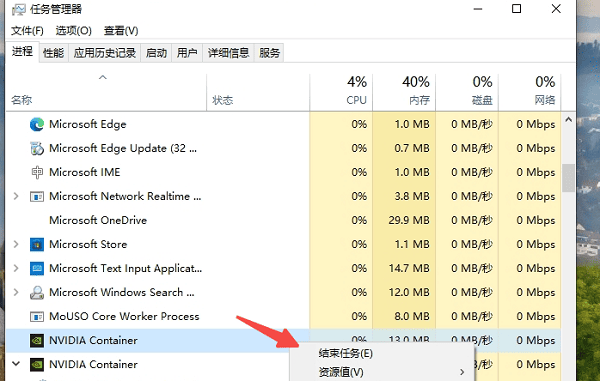Sort by the 状态 column header
This screenshot has width=600, height=381.
click(258, 92)
